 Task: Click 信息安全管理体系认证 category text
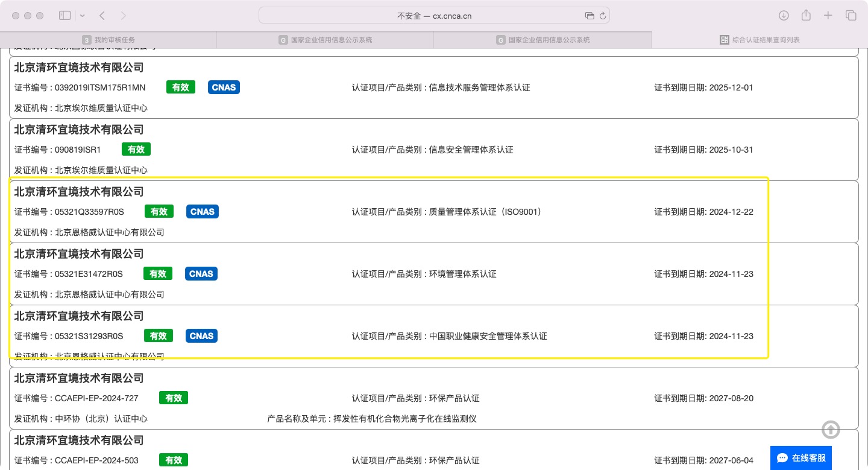471,150
